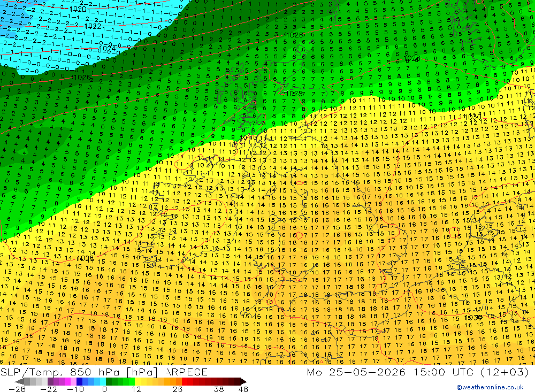Click the dark green swatch at 0 in legend
535x392 pixels.
point(109,381)
